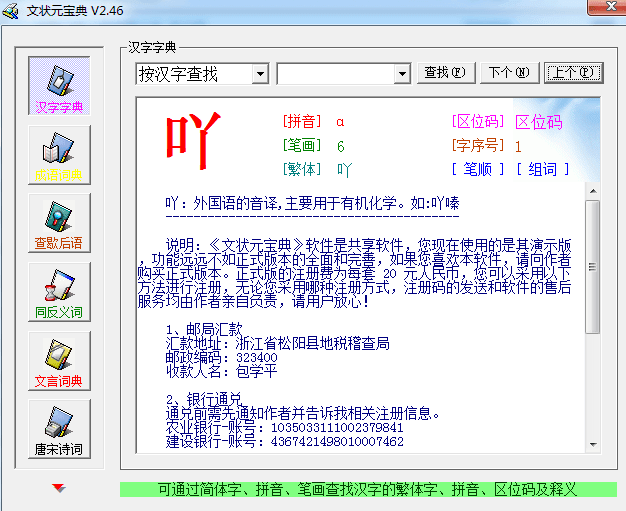Open the 同反义词 synonym tool
The height and width of the screenshot is (511, 626).
tap(59, 292)
